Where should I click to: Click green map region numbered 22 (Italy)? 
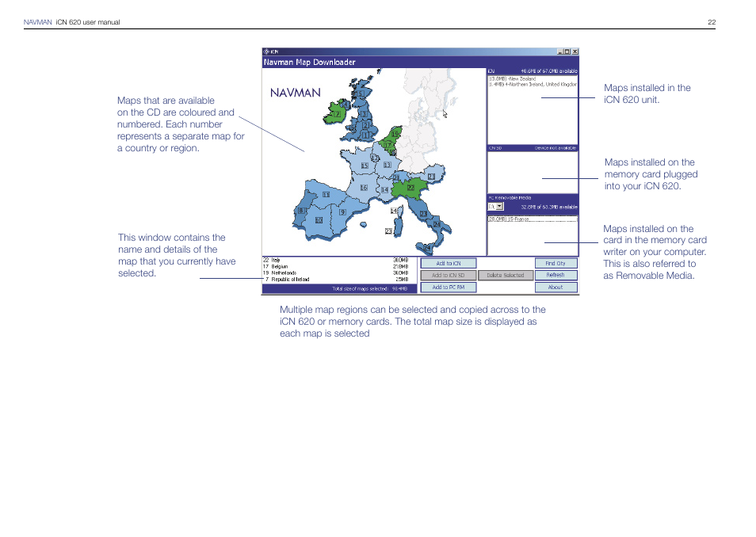pyautogui.click(x=410, y=188)
